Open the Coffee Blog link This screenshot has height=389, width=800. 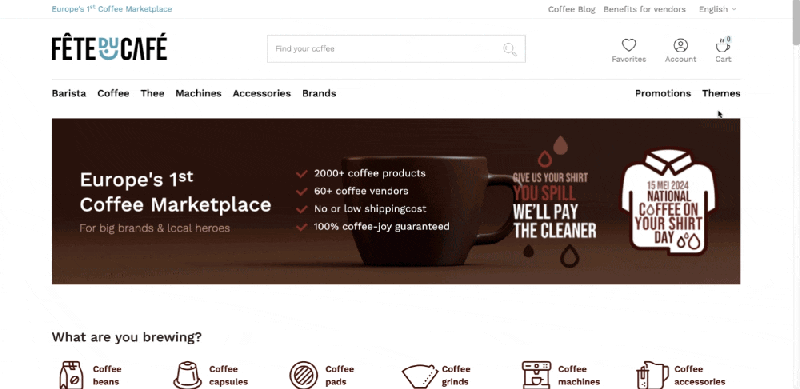[571, 9]
